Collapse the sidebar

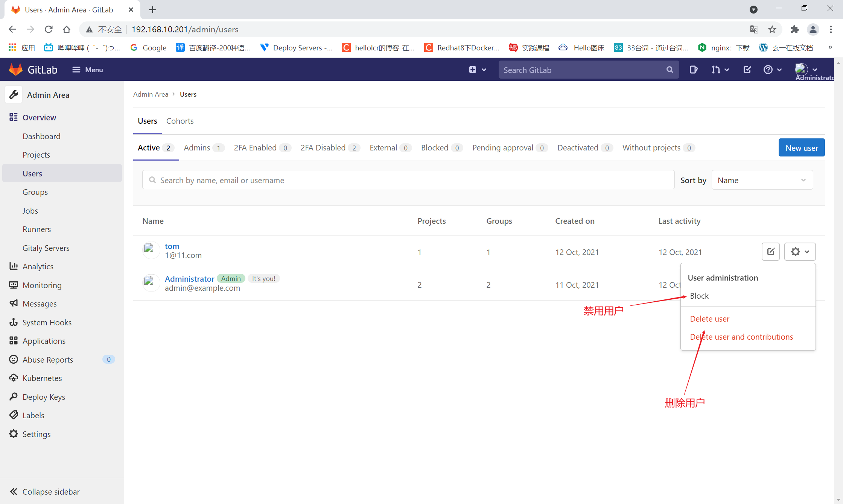point(44,492)
